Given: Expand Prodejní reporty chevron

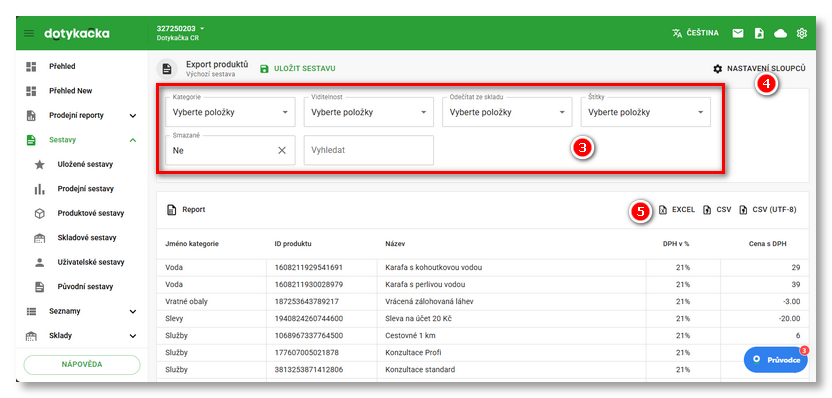Looking at the screenshot, I should coord(133,116).
